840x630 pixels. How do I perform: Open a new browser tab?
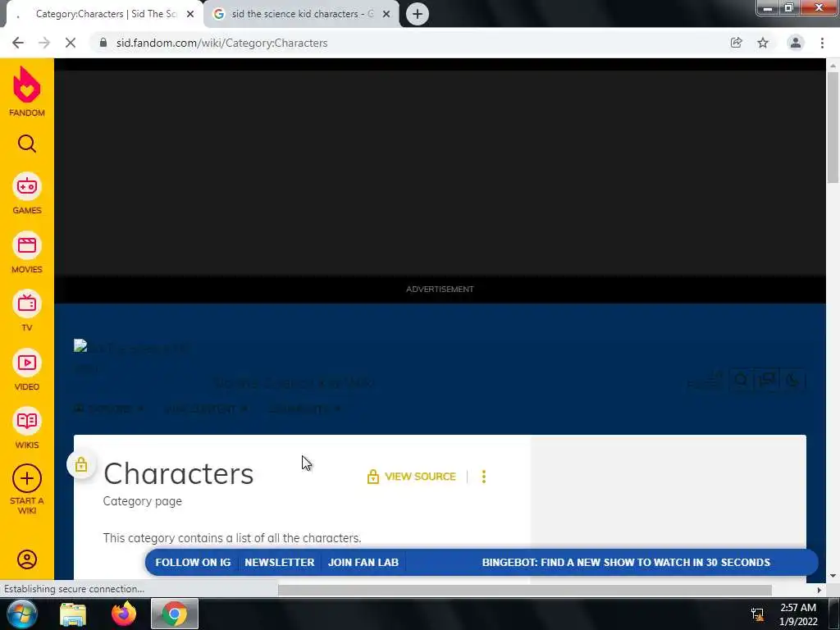coord(418,14)
